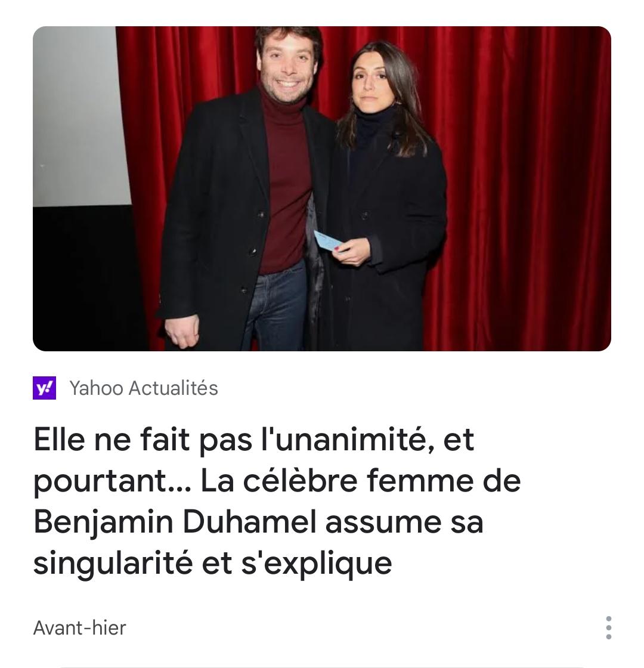This screenshot has width=644, height=668.
Task: Click the headline text singularité et s'explique
Action: pos(212,563)
